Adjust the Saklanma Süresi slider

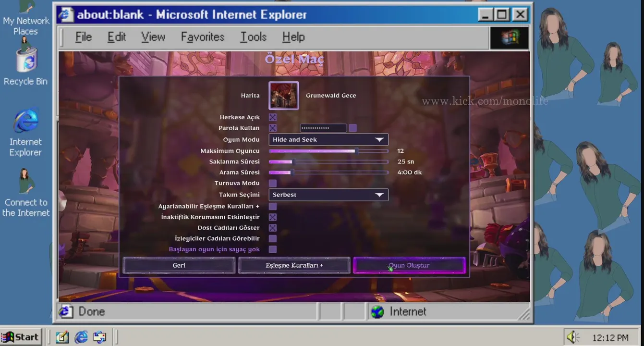point(328,162)
